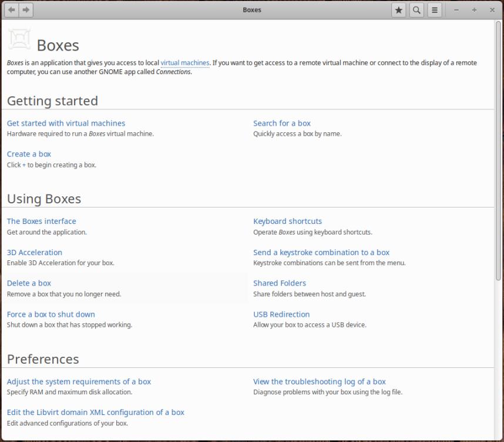Click 'Operate Boxes using keyboard shortcuts.' text
The width and height of the screenshot is (504, 442).
pyautogui.click(x=313, y=232)
